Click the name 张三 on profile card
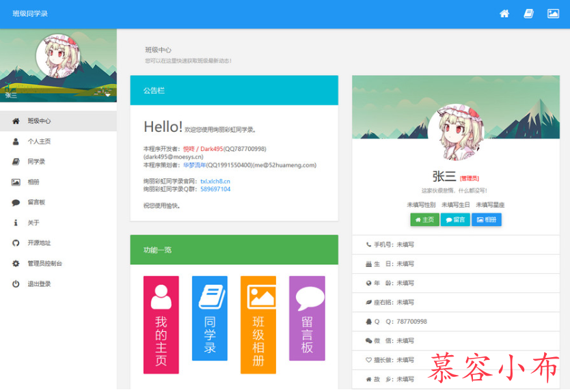Image resolution: width=570 pixels, height=392 pixels. tap(444, 177)
